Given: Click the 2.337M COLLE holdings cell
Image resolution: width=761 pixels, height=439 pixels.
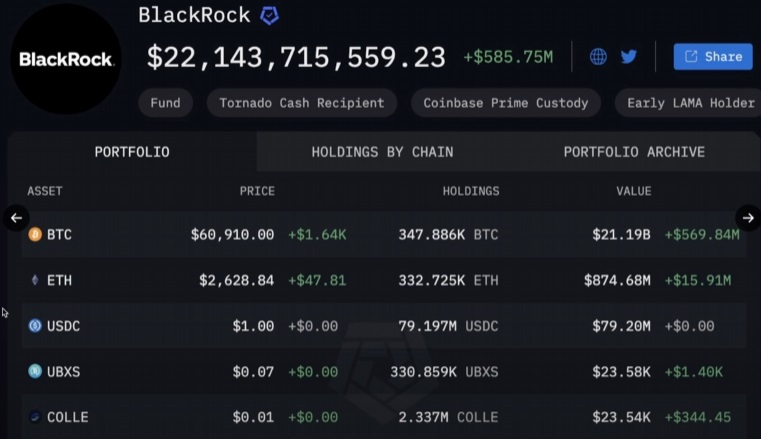Looking at the screenshot, I should (x=448, y=417).
